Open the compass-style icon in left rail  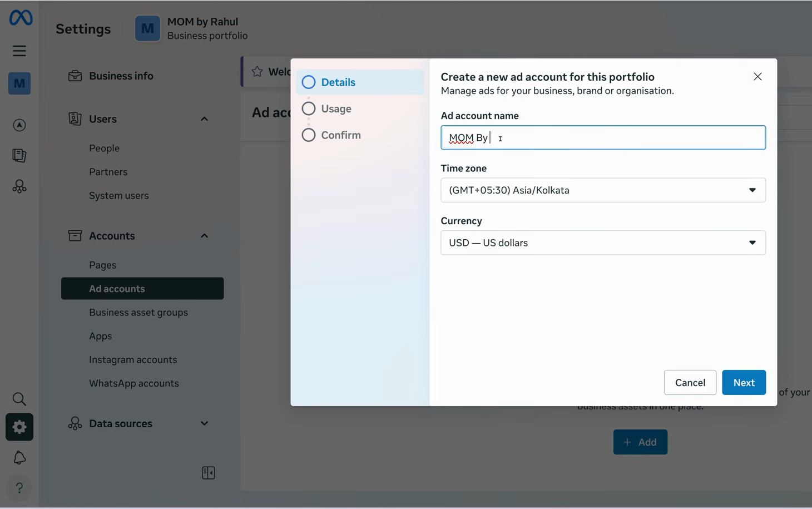tap(19, 125)
